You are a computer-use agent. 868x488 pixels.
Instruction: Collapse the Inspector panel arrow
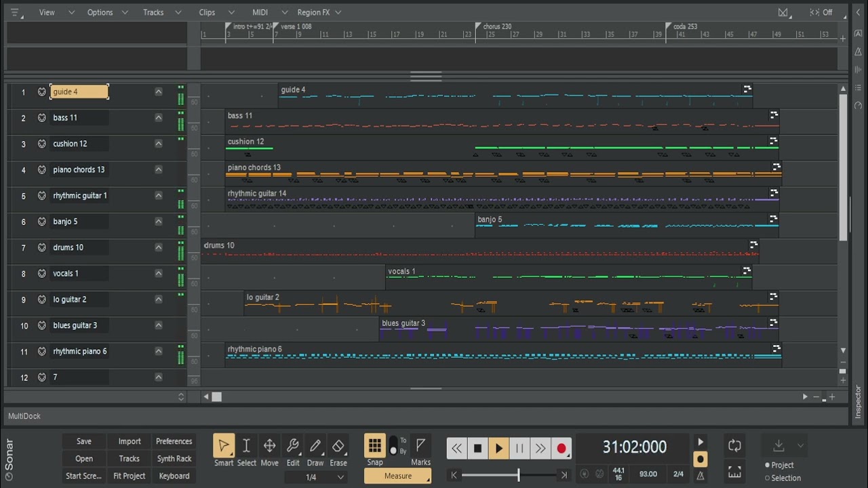(858, 12)
